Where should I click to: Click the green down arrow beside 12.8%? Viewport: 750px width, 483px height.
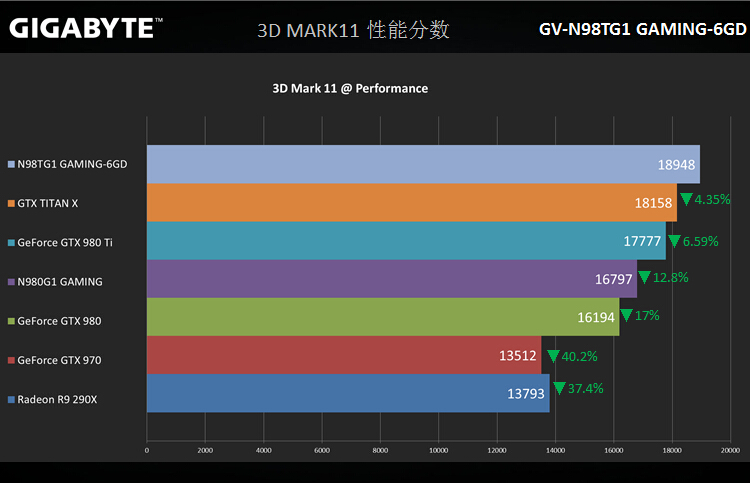(x=644, y=277)
